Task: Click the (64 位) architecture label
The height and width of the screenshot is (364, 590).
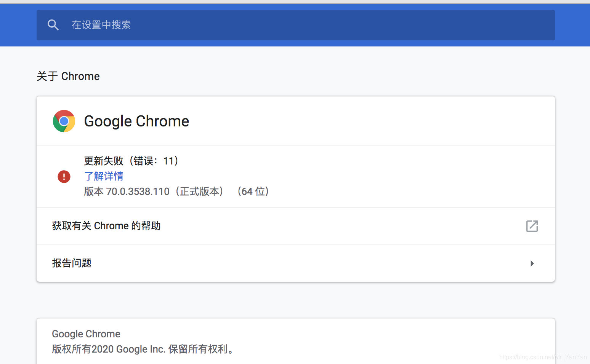Action: [x=253, y=192]
